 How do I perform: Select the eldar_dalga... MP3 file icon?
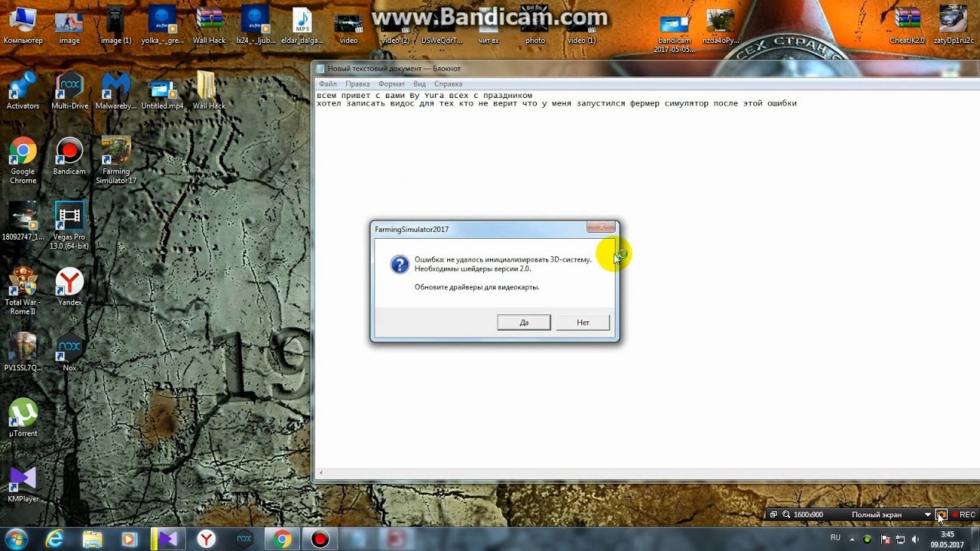[302, 25]
